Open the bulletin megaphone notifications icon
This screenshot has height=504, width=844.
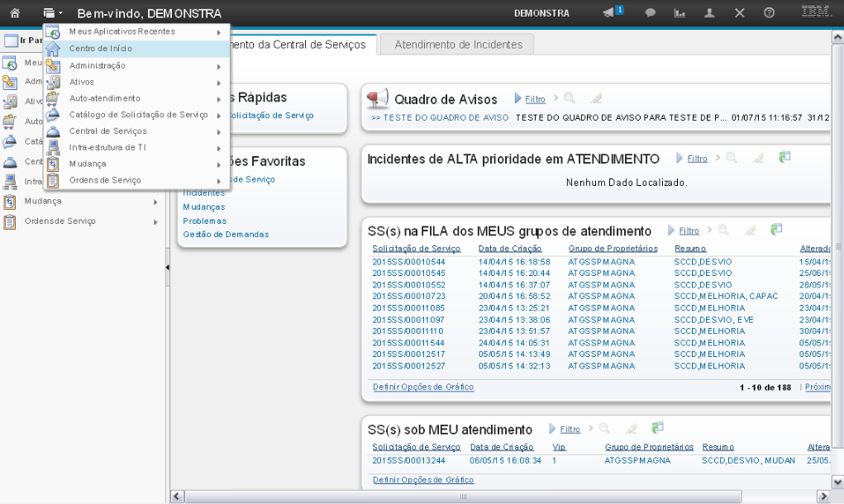(x=610, y=12)
